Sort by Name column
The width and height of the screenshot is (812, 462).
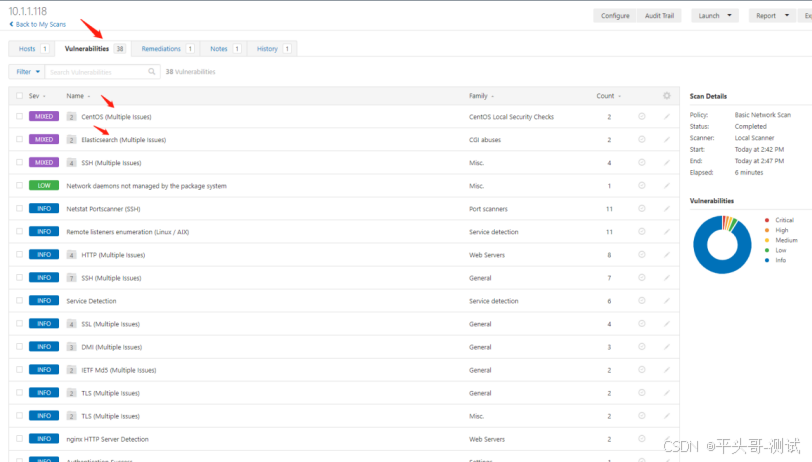point(78,96)
